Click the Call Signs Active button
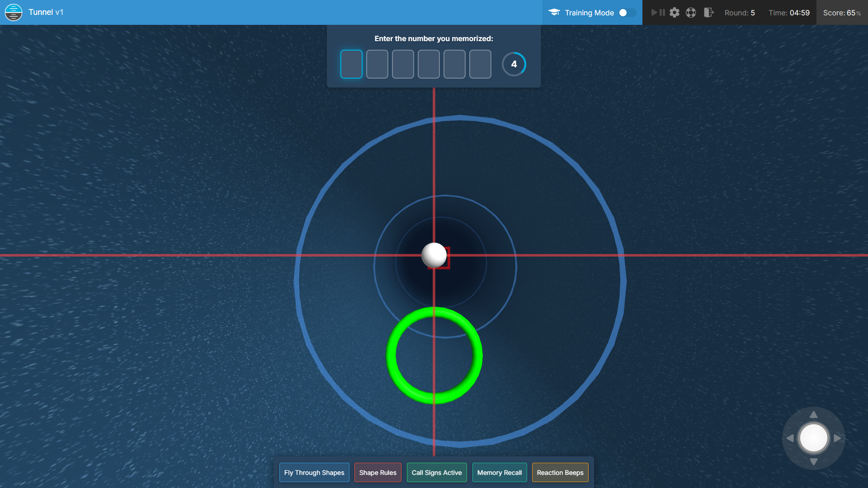 click(437, 473)
